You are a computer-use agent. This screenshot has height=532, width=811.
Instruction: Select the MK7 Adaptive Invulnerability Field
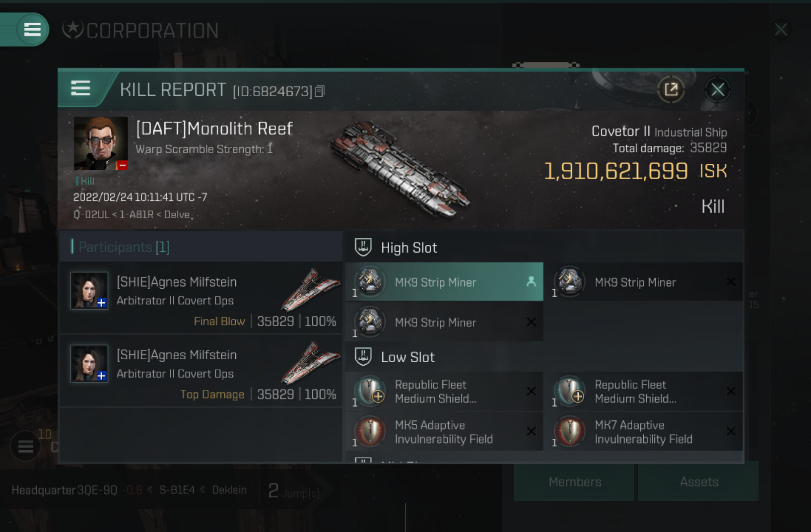tap(643, 432)
